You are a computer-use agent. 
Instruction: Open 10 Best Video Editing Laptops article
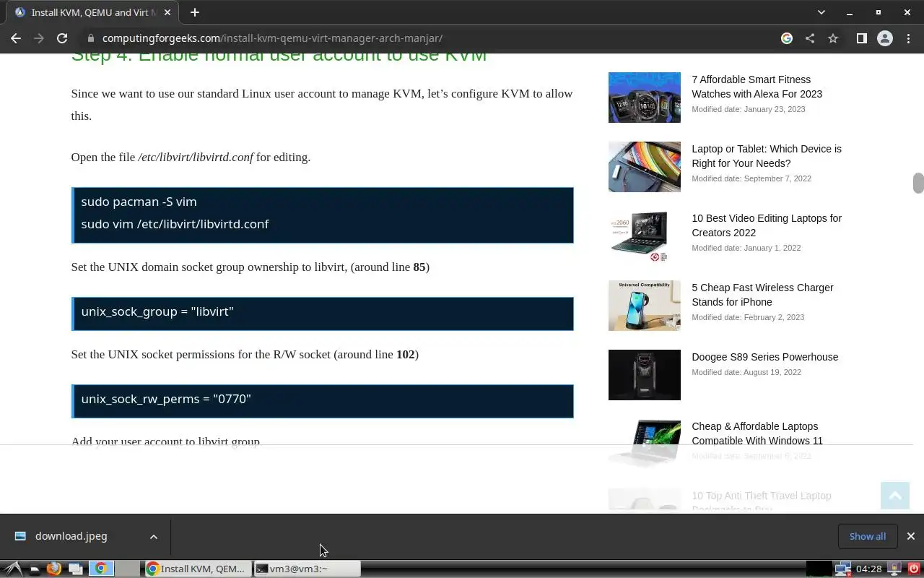tap(767, 225)
